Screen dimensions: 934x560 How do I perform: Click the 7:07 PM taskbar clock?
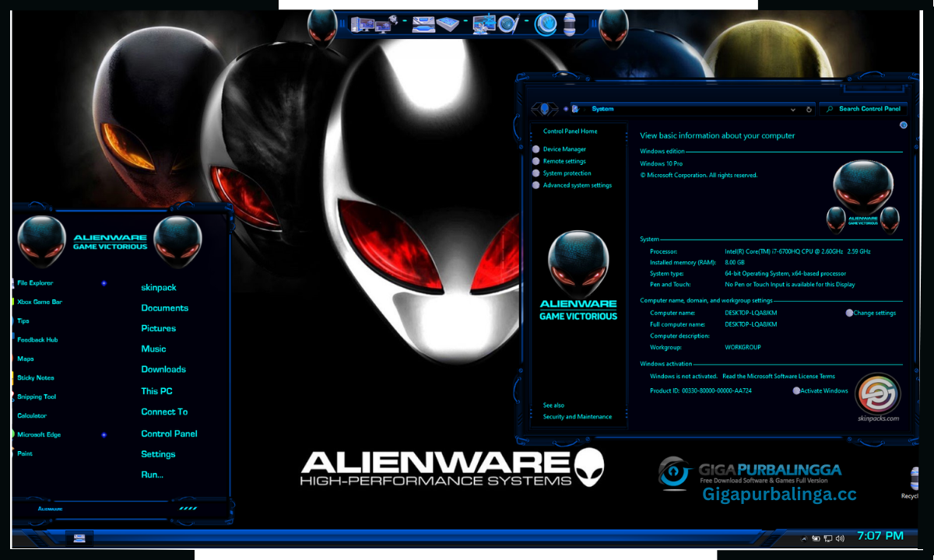click(880, 536)
